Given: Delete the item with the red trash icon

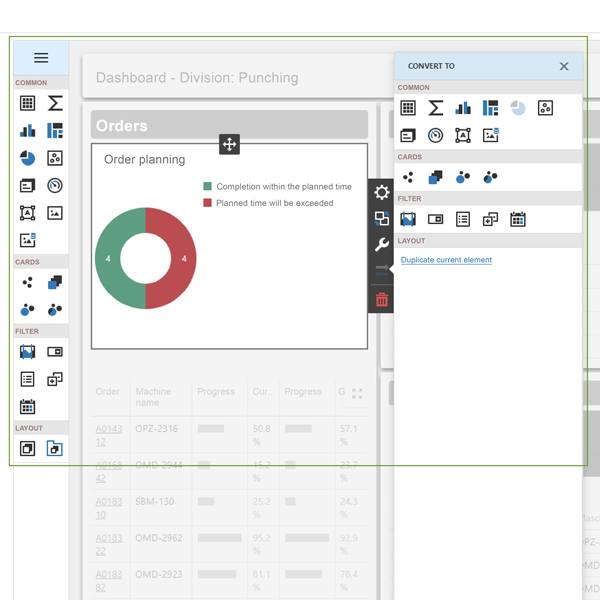Looking at the screenshot, I should pyautogui.click(x=382, y=300).
